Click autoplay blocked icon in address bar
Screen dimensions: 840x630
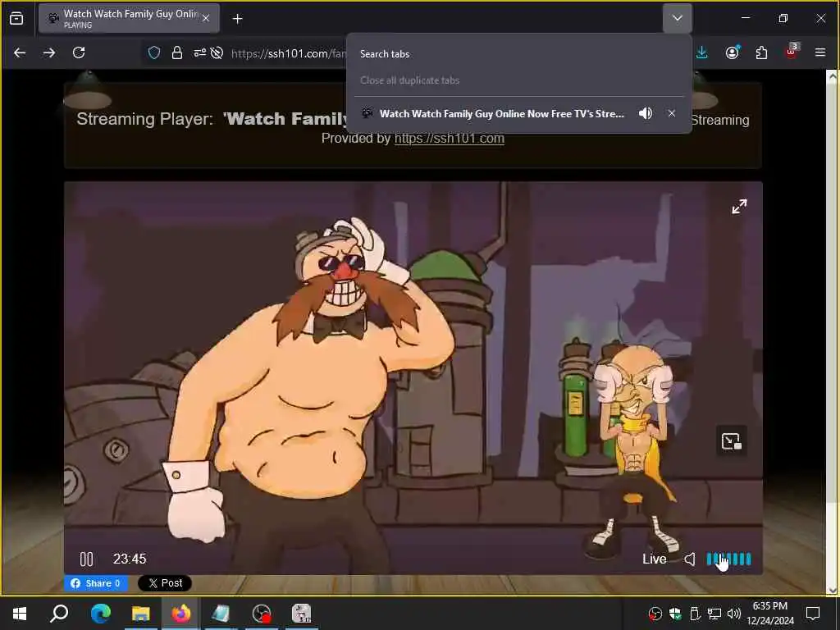tap(217, 52)
